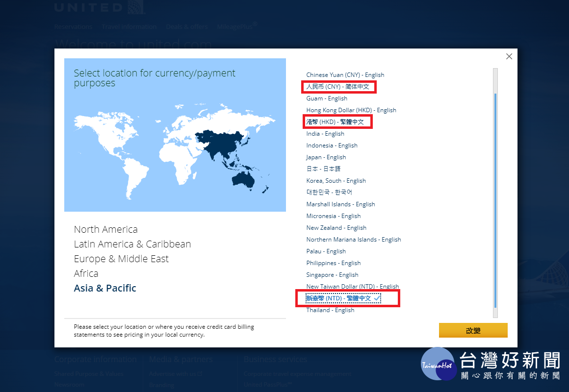Select Singapore - English location
This screenshot has height=392, width=569.
click(332, 275)
